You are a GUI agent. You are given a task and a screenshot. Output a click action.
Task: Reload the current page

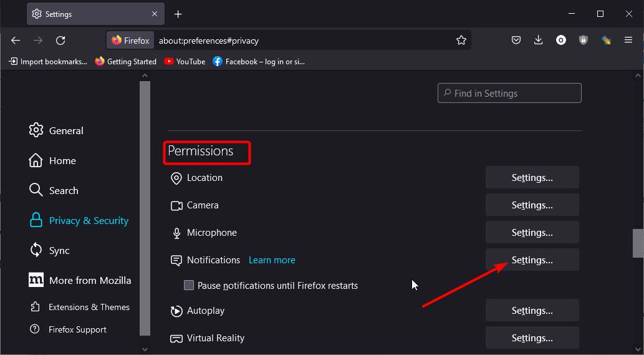point(61,41)
